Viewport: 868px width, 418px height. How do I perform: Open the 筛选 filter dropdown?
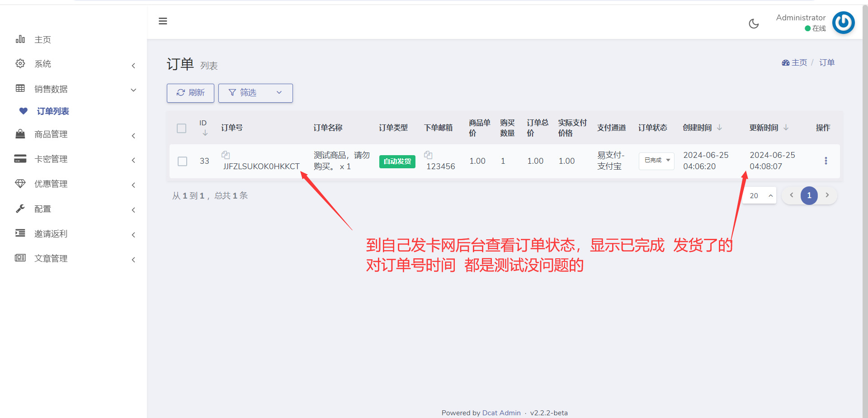(255, 93)
